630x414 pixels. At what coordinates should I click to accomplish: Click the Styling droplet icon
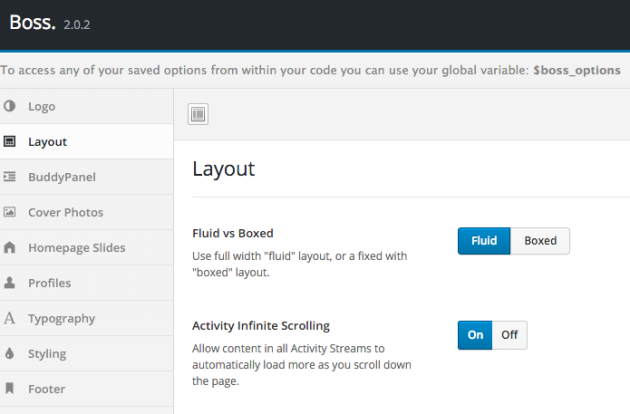(10, 353)
